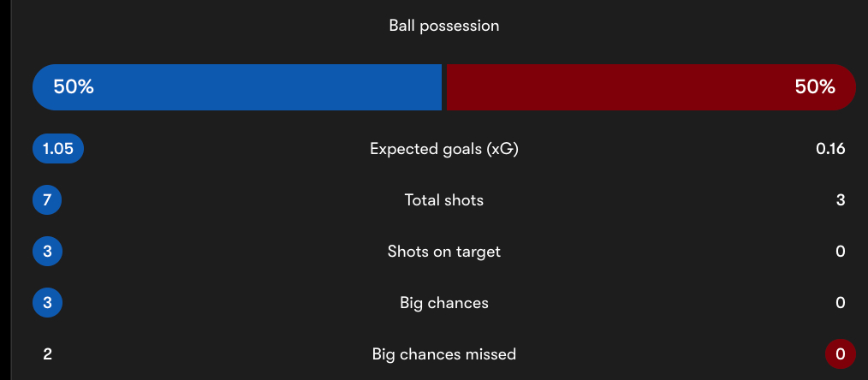
Task: Click the away total shots value 3
Action: 840,200
